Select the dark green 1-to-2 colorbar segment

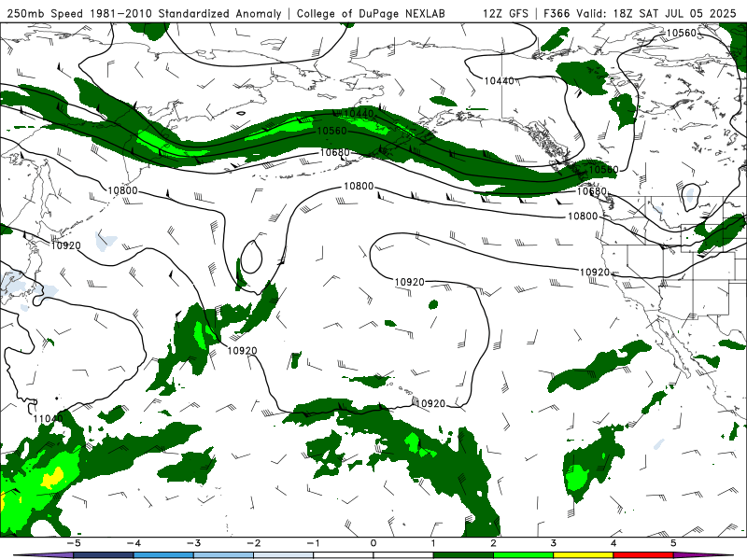(463, 555)
